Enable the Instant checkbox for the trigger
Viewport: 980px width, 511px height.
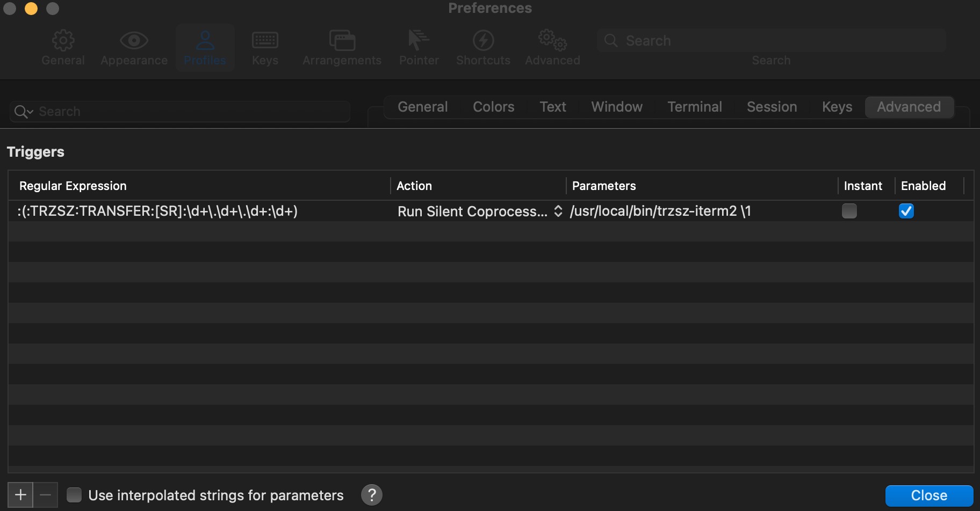point(849,211)
